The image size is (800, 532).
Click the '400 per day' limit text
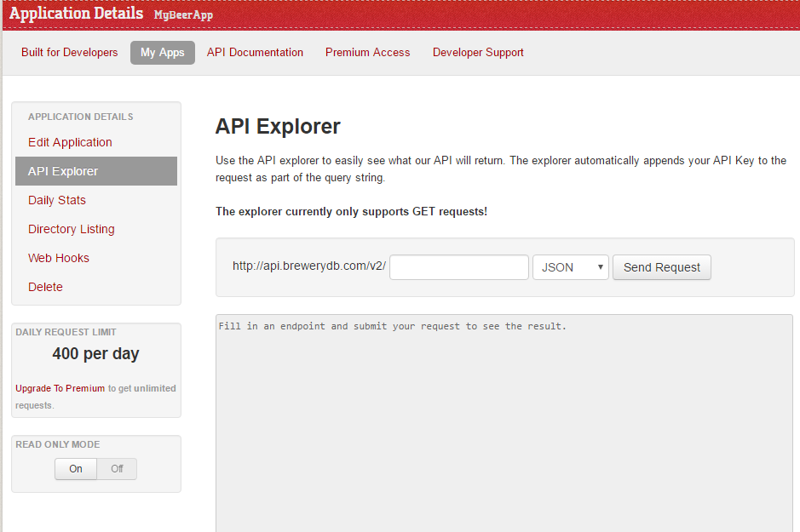click(95, 353)
